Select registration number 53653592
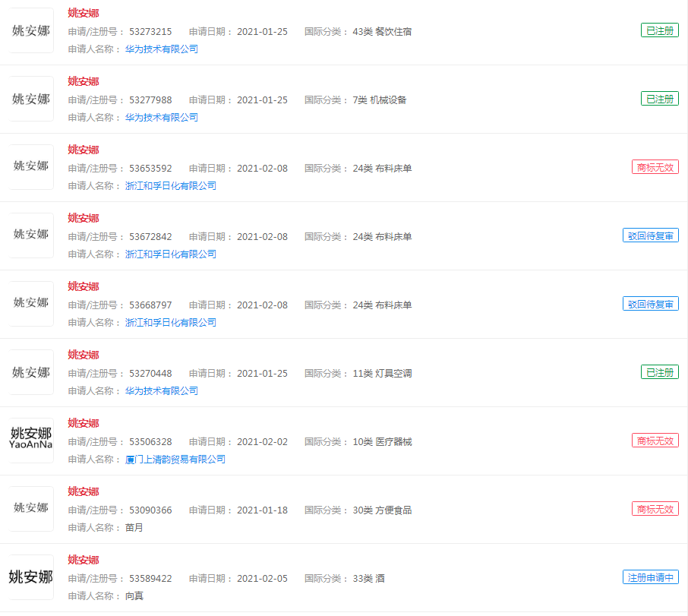The image size is (688, 616). 150,169
